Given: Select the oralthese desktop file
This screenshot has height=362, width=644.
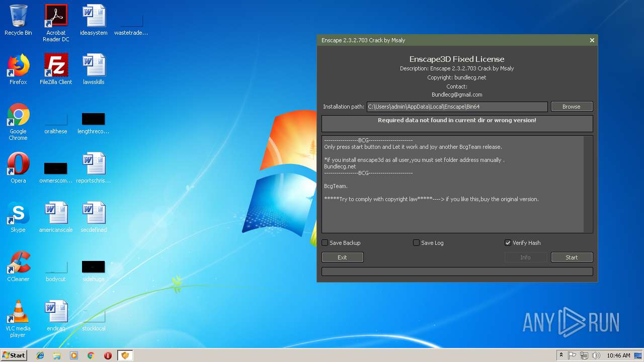Looking at the screenshot, I should [56, 124].
